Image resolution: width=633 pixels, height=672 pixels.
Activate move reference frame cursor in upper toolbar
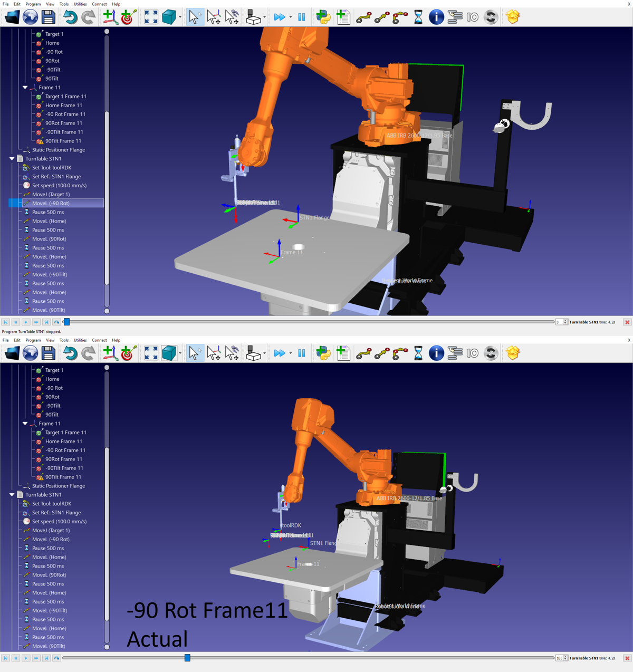tap(214, 17)
